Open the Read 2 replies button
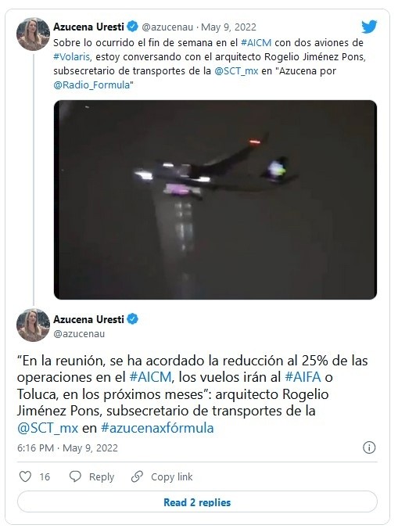 pyautogui.click(x=197, y=502)
